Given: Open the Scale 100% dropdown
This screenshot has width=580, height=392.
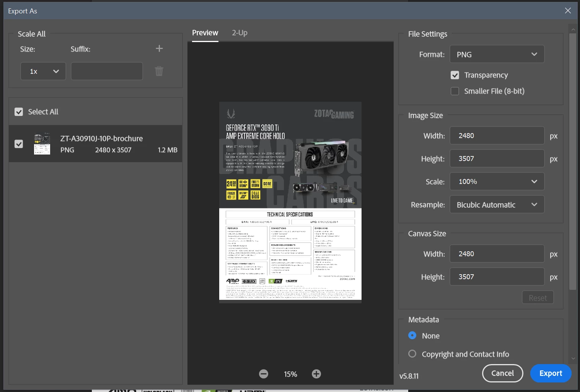Looking at the screenshot, I should pyautogui.click(x=497, y=182).
